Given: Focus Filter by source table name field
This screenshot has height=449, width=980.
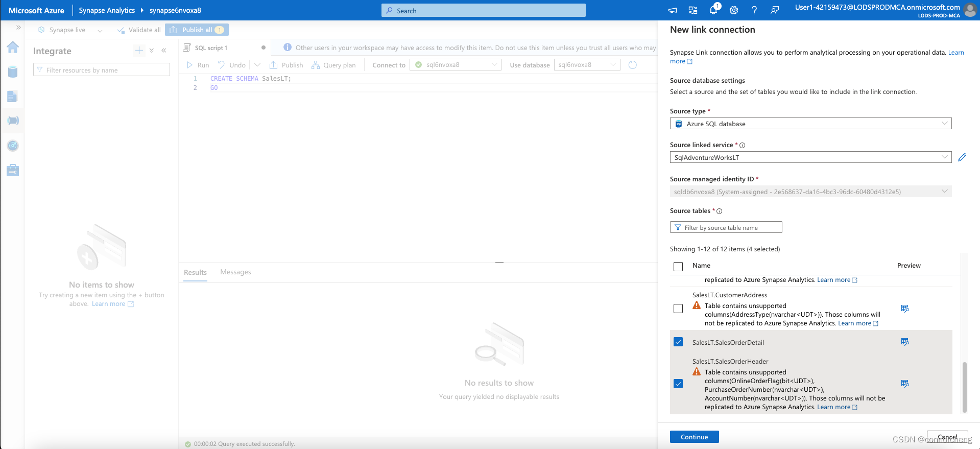Looking at the screenshot, I should pos(726,227).
